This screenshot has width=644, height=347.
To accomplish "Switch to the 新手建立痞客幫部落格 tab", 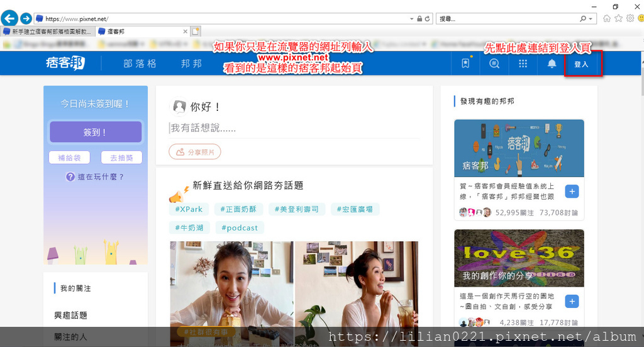I will 48,31.
